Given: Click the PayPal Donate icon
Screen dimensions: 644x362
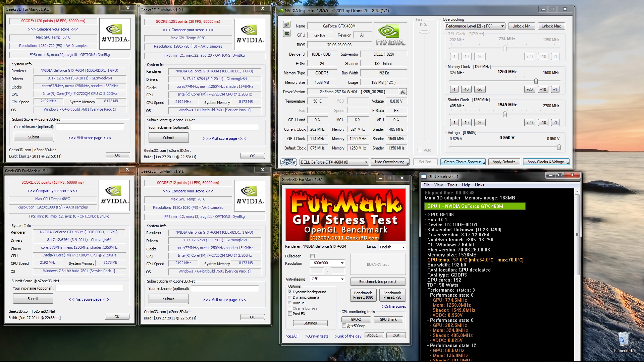Looking at the screenshot, I should [x=288, y=162].
